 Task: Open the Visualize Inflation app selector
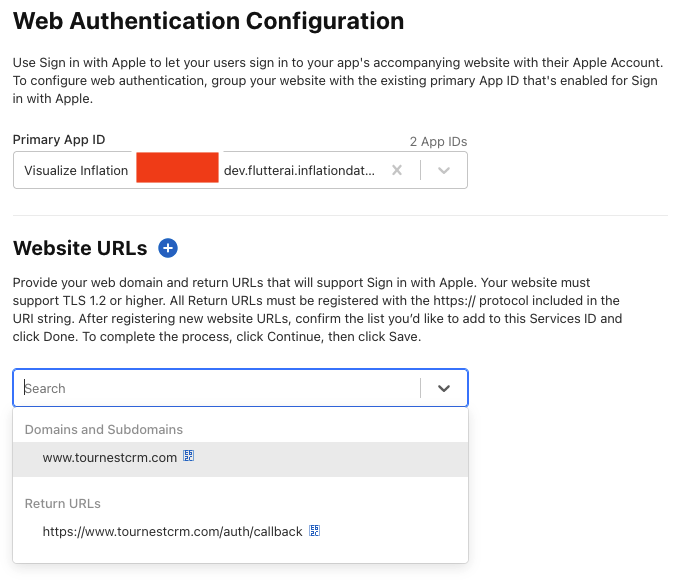coord(76,170)
